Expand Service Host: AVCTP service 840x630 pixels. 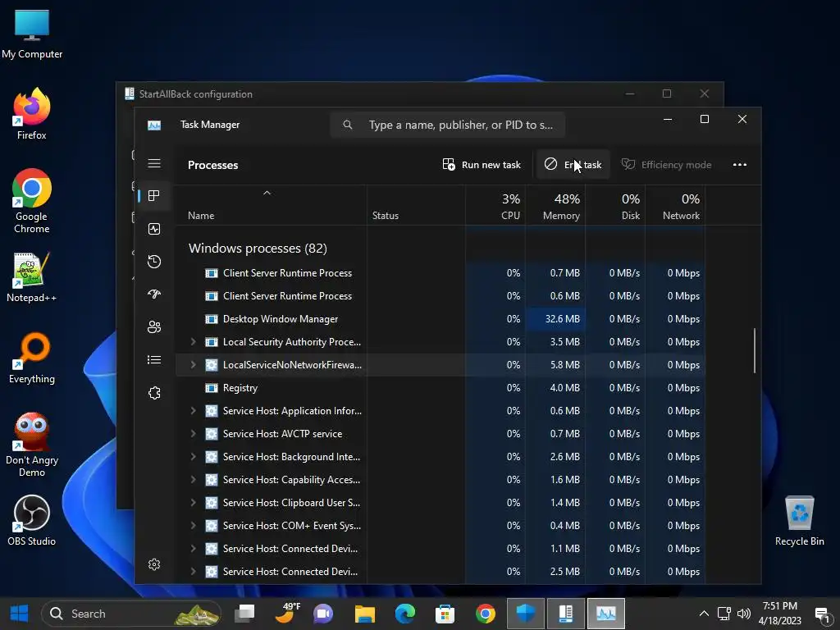click(x=194, y=434)
